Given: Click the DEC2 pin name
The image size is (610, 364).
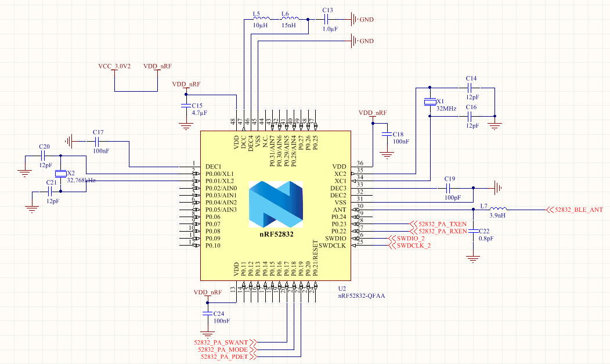Looking at the screenshot, I should (338, 195).
